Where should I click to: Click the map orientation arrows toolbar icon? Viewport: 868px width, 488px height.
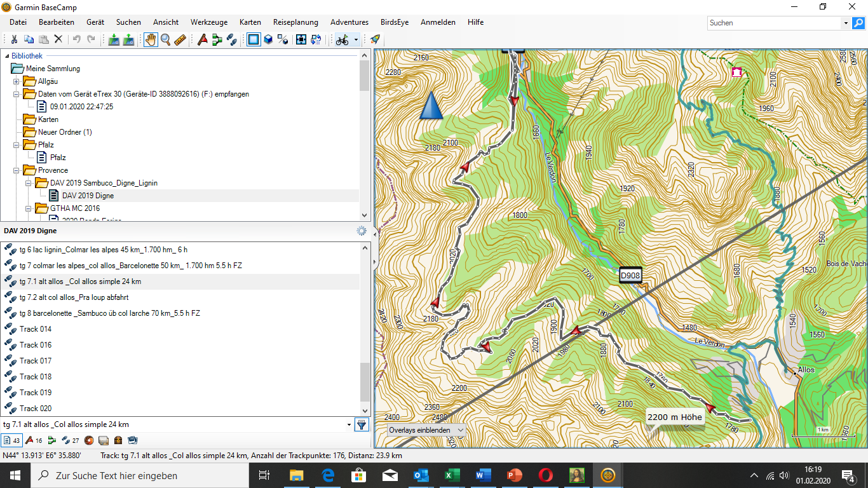316,39
